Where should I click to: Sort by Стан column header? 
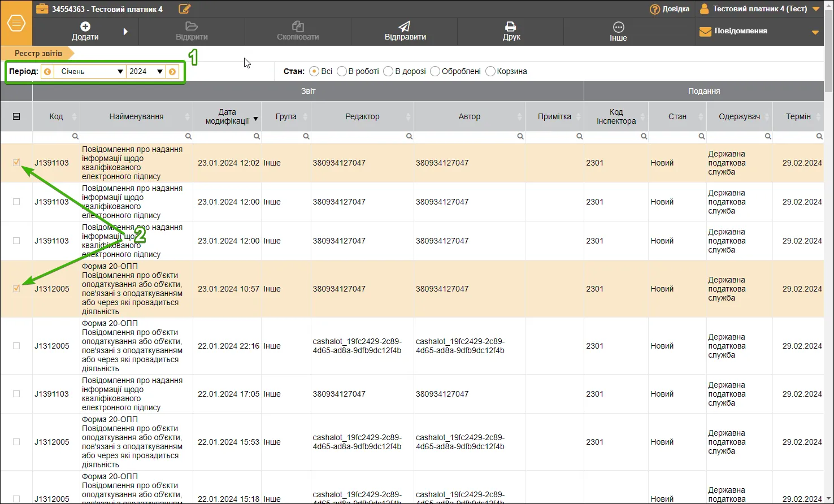click(677, 116)
